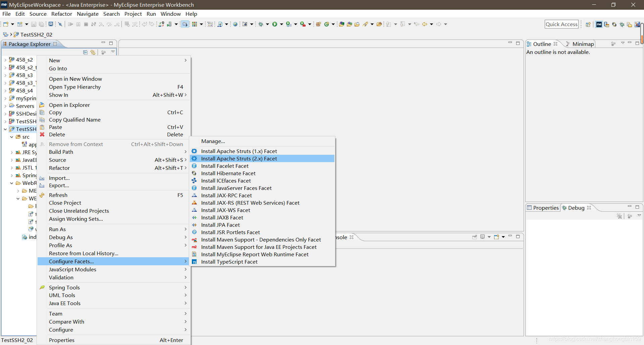Choose Install JAX-WS Facet

(262, 210)
